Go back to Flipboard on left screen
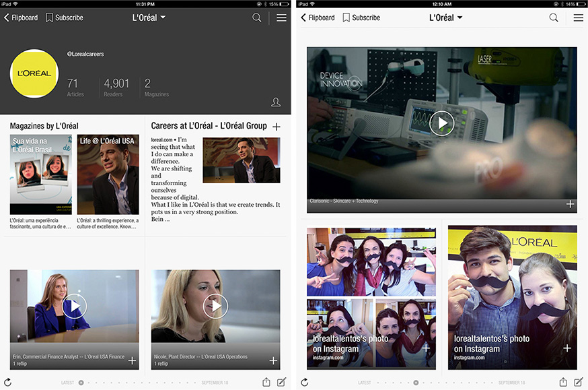Image resolution: width=588 pixels, height=390 pixels. [x=20, y=18]
